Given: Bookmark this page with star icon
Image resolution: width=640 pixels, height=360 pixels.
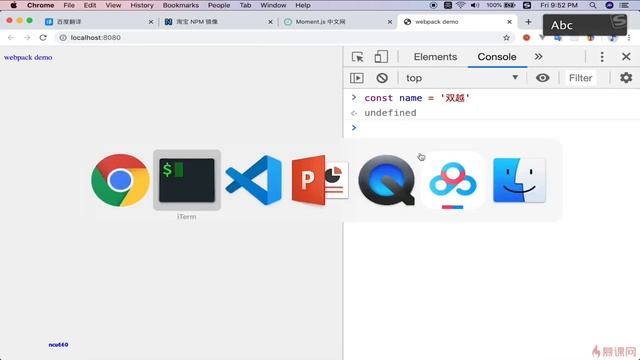Looking at the screenshot, I should coord(507,38).
